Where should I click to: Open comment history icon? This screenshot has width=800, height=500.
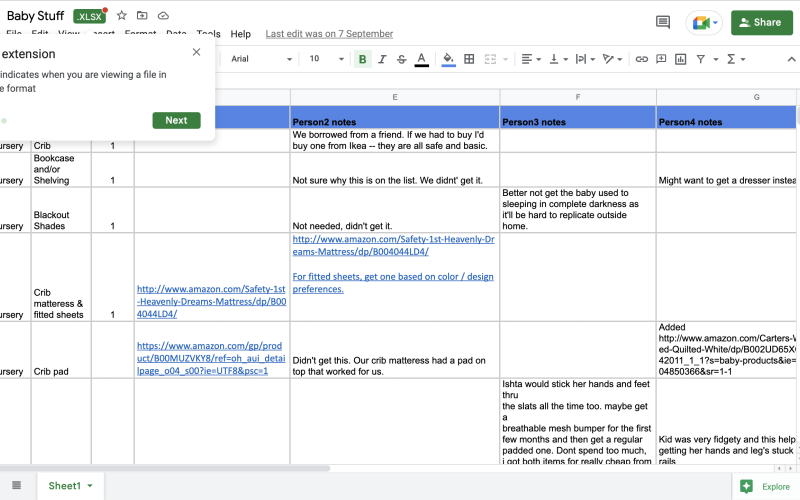coord(662,22)
